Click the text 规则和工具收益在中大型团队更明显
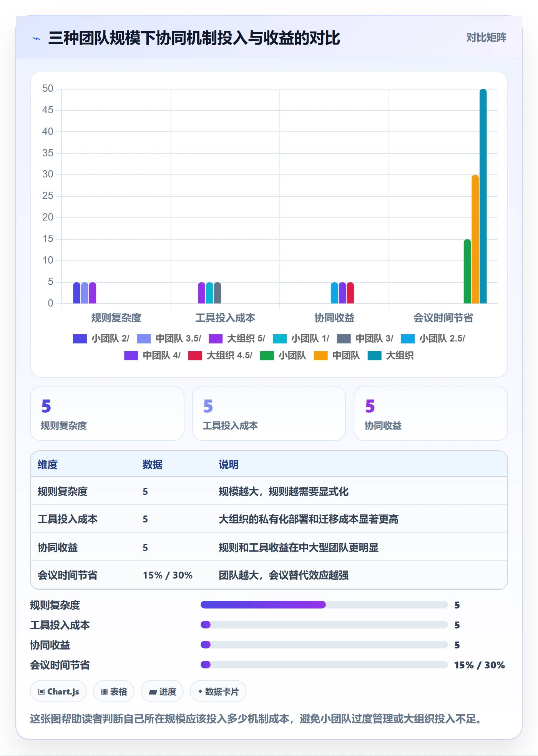538x756 pixels. (299, 547)
